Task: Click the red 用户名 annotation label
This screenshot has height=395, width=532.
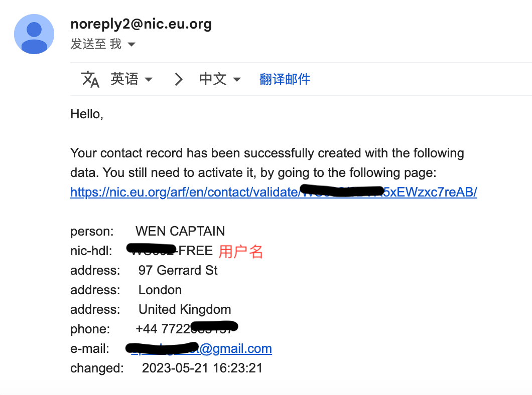Action: (x=240, y=252)
